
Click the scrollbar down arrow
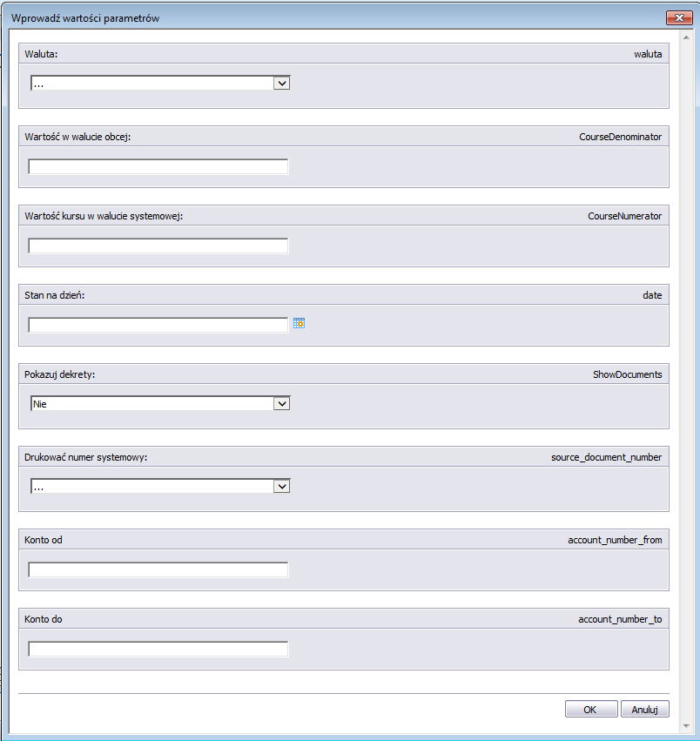coord(686,726)
